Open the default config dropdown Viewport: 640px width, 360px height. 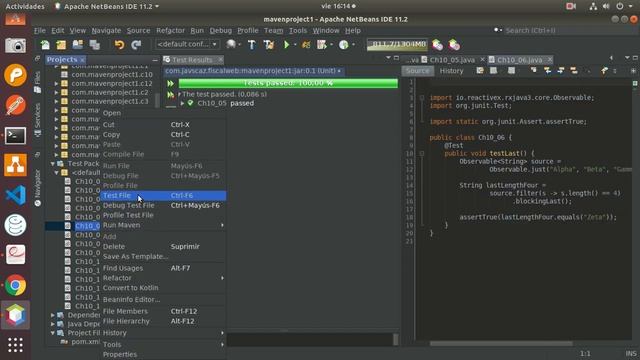187,44
